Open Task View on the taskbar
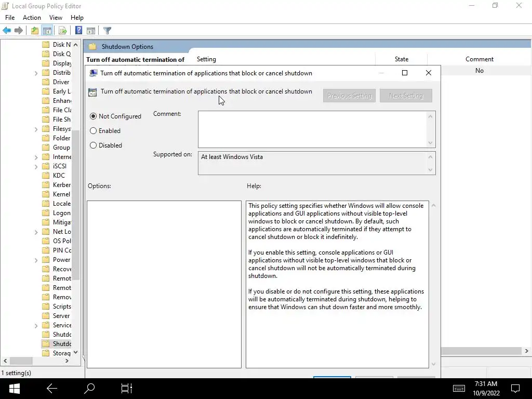Viewport: 532px width, 399px height. [x=127, y=389]
